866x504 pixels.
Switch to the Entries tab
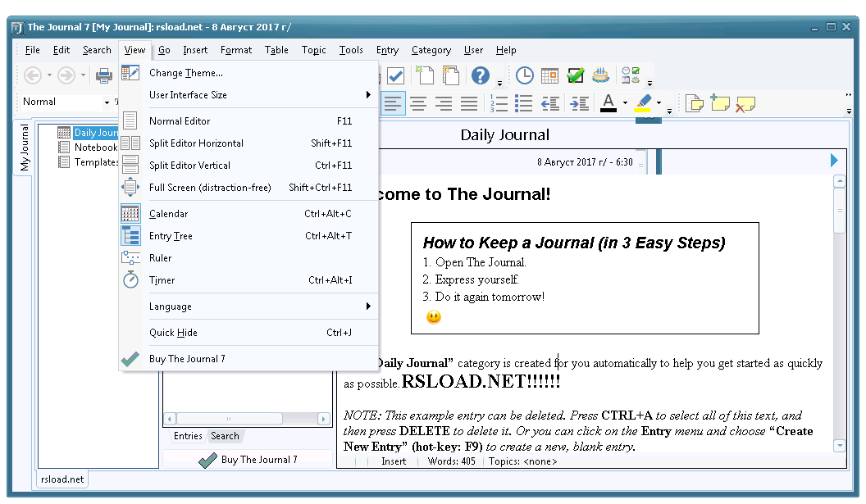[x=188, y=436]
